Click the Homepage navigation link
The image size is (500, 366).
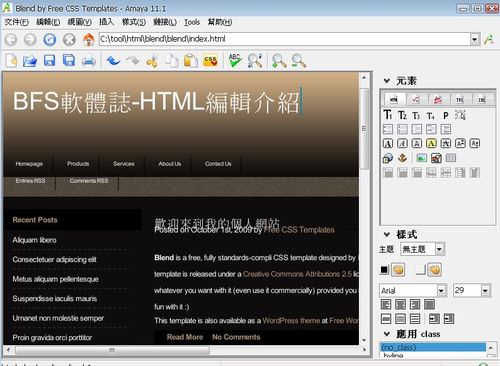(x=29, y=164)
